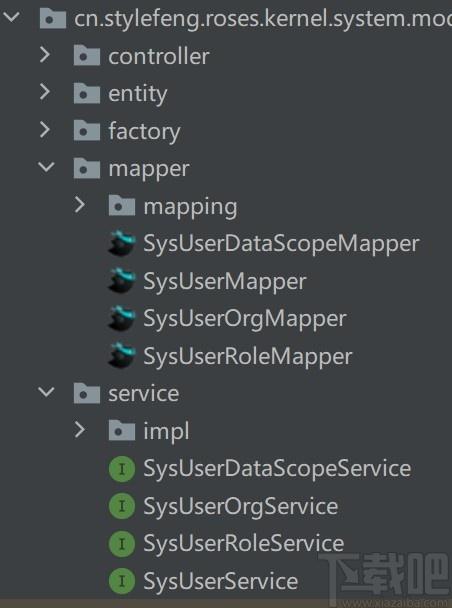452x608 pixels.
Task: Click the SysUserRoleService interface icon
Action: 122,544
